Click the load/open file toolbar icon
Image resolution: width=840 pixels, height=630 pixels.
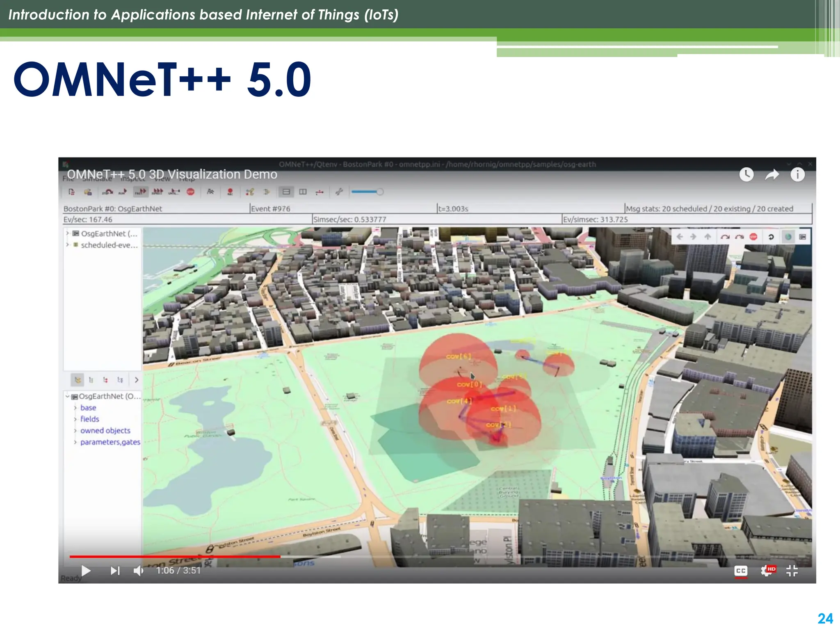point(88,192)
